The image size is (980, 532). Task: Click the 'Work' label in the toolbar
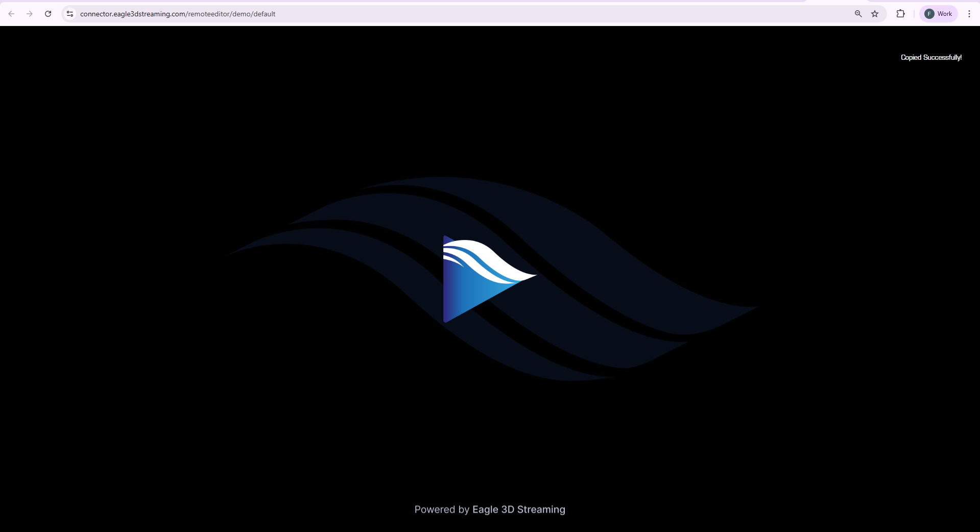(944, 14)
